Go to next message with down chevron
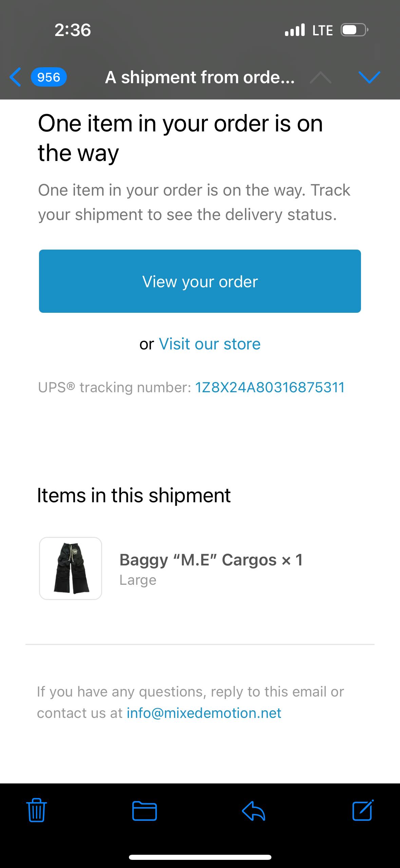 click(x=369, y=77)
